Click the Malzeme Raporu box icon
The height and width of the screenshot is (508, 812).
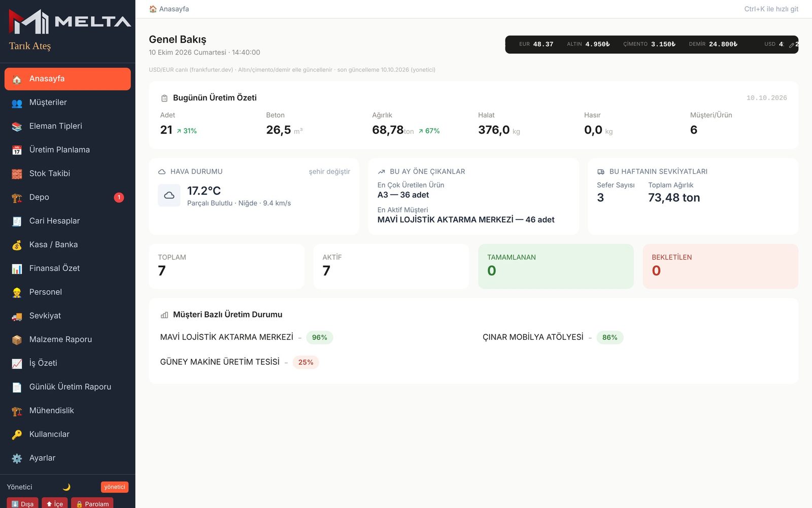pos(17,340)
